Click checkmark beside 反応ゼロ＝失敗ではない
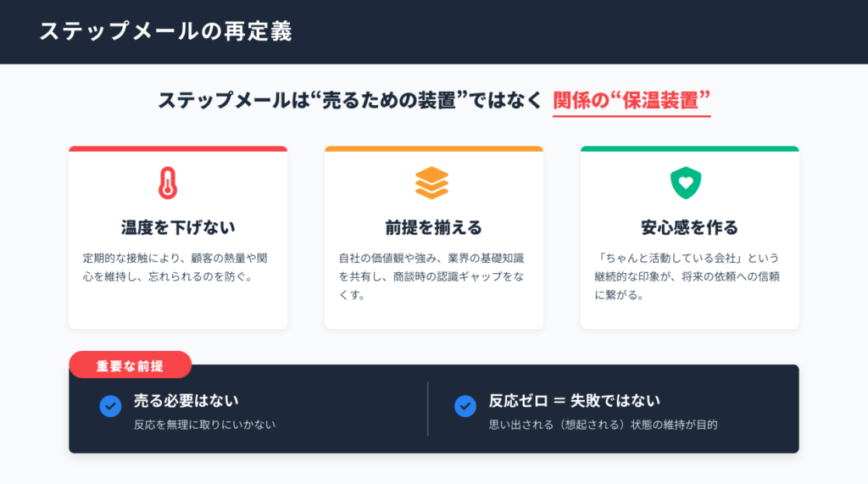Image resolution: width=868 pixels, height=484 pixels. tap(465, 406)
